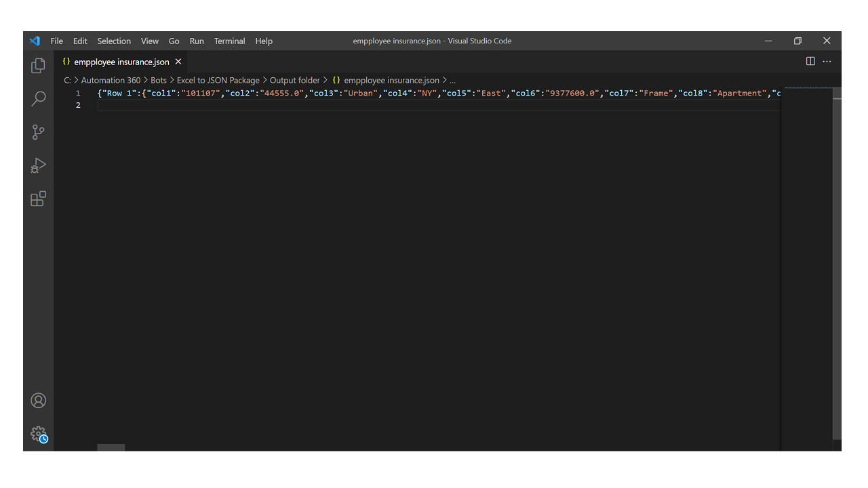Expand the Output folder breadcrumb
Screen dimensions: 868x488
(294, 80)
